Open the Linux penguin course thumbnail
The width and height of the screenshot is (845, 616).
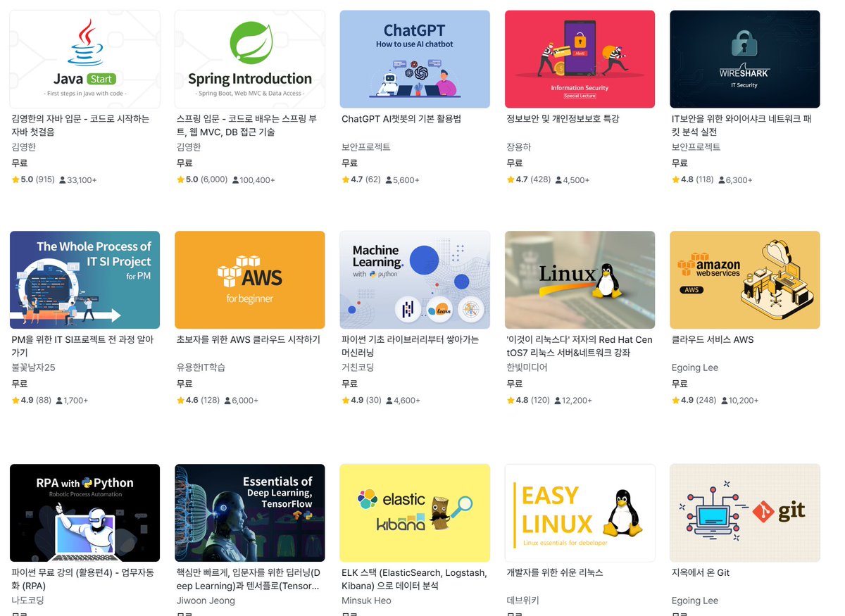580,279
